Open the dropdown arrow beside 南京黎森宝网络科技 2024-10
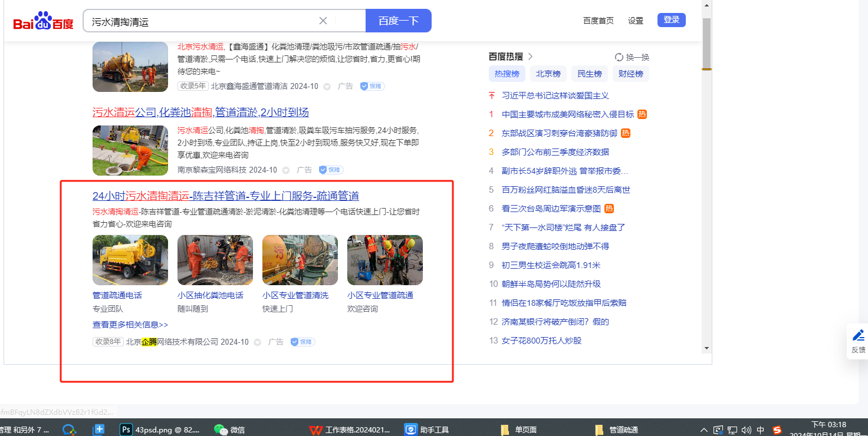Viewport: 868px width, 436px height. 285,170
